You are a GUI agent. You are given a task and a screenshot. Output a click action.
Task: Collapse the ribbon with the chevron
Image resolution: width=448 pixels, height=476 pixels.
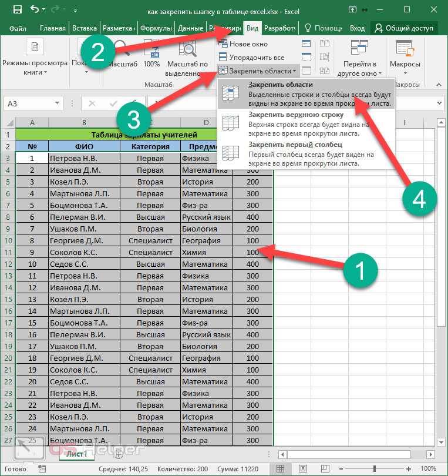point(439,85)
